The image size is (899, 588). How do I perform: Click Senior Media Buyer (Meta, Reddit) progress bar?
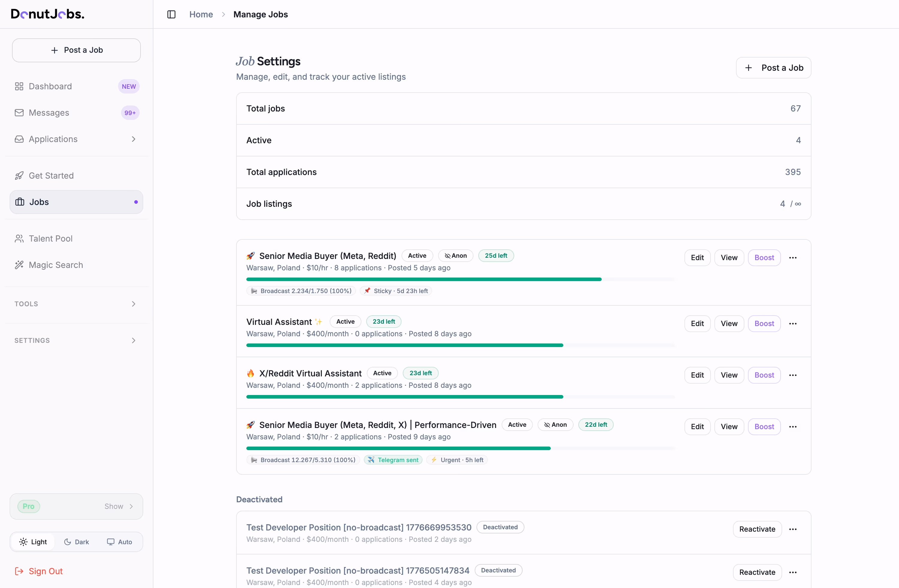click(x=461, y=279)
